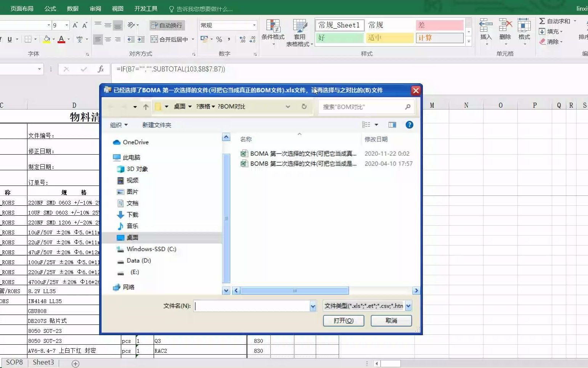Switch to the 数据 ribbon tab
The image size is (588, 368).
coord(72,8)
